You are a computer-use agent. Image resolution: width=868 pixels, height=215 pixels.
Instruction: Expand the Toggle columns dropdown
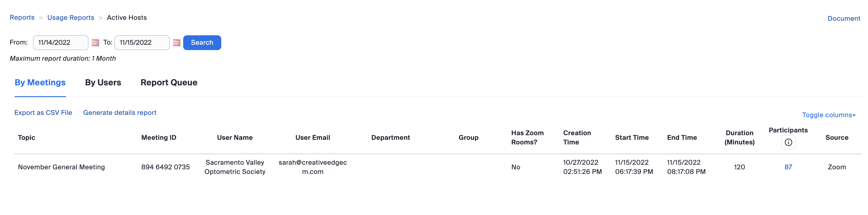click(x=829, y=115)
